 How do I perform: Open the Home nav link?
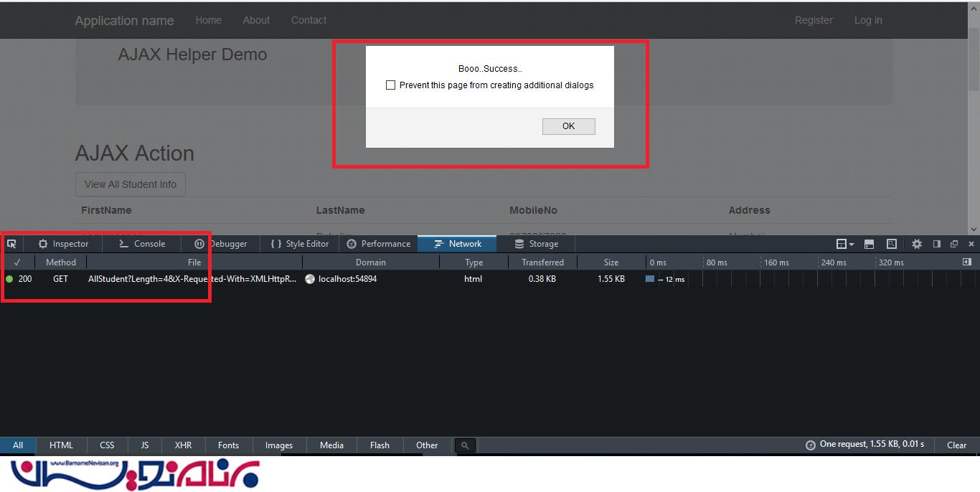tap(209, 20)
